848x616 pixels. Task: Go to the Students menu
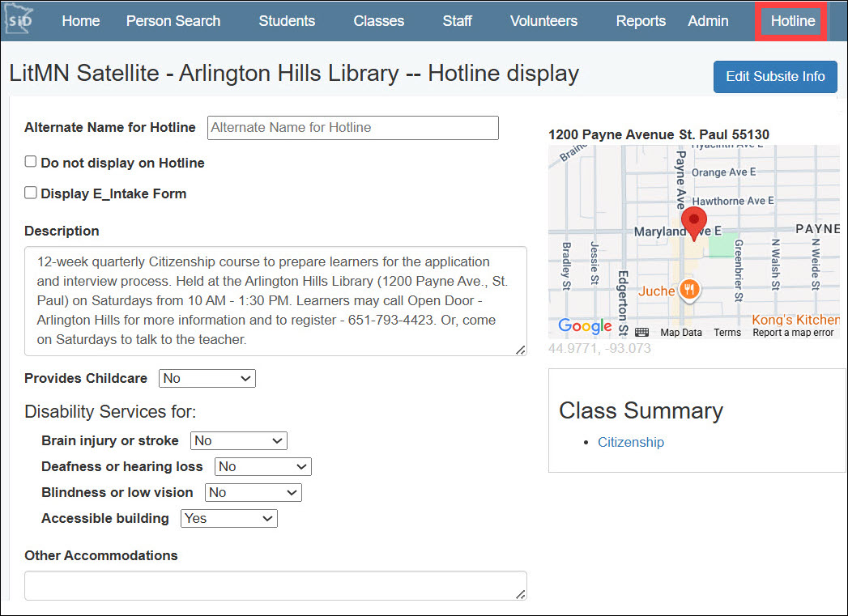[x=287, y=21]
